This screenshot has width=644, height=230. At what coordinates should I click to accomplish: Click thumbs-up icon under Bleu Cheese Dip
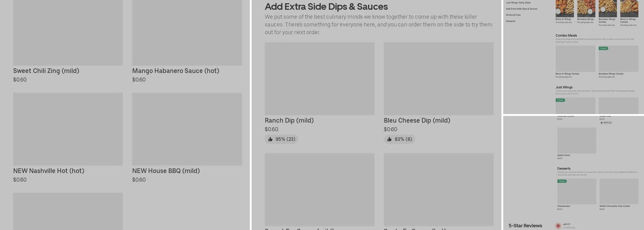(x=390, y=139)
